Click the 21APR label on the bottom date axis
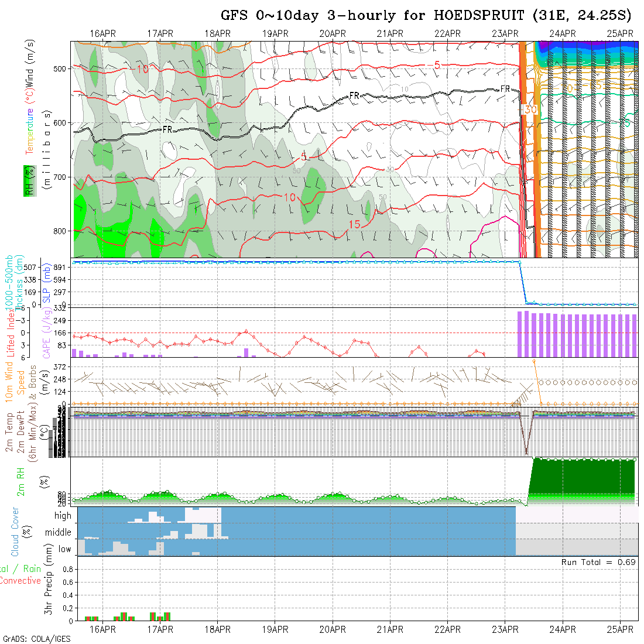 pos(390,629)
